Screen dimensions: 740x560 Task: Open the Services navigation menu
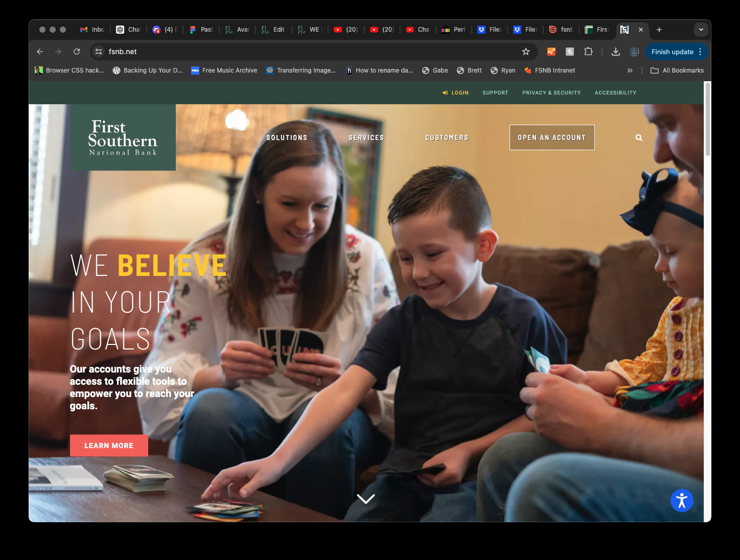pyautogui.click(x=366, y=137)
